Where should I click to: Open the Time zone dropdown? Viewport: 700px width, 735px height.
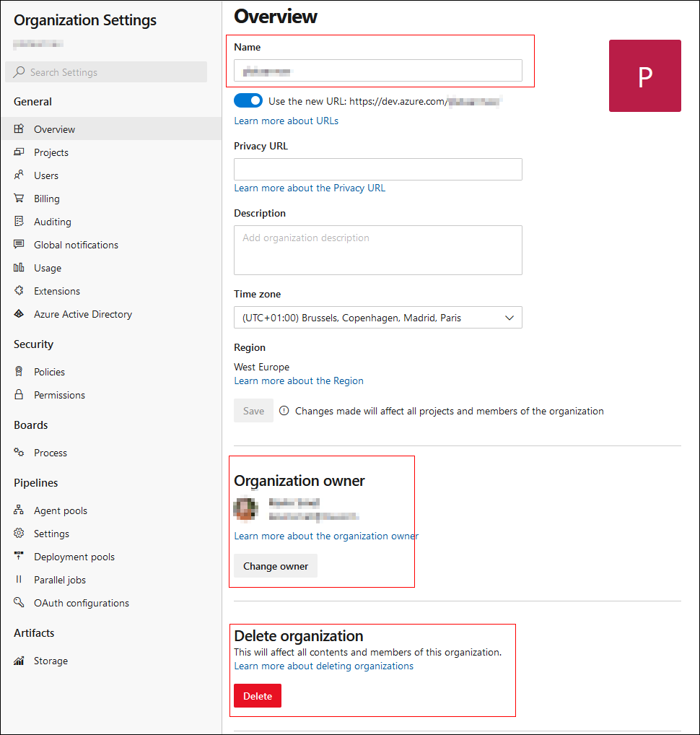click(378, 318)
